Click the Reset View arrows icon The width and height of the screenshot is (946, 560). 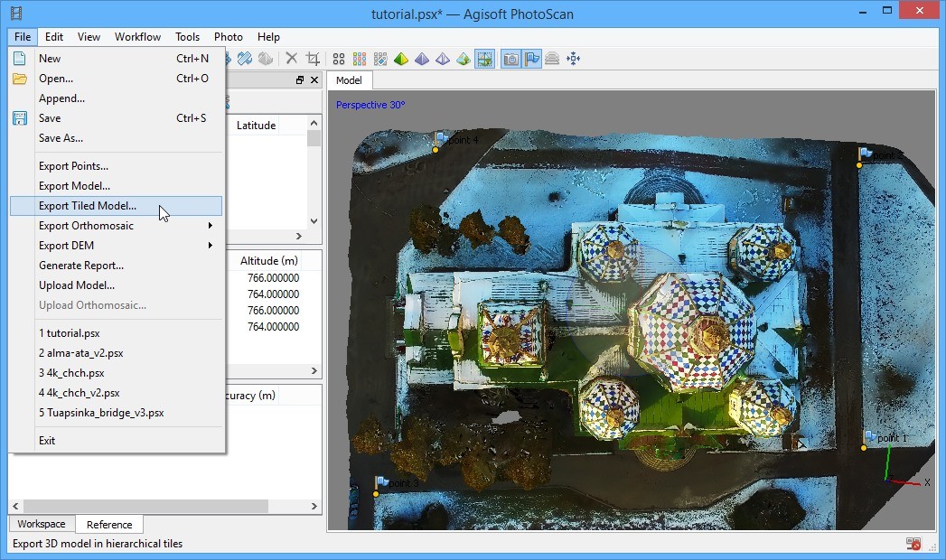tap(573, 59)
